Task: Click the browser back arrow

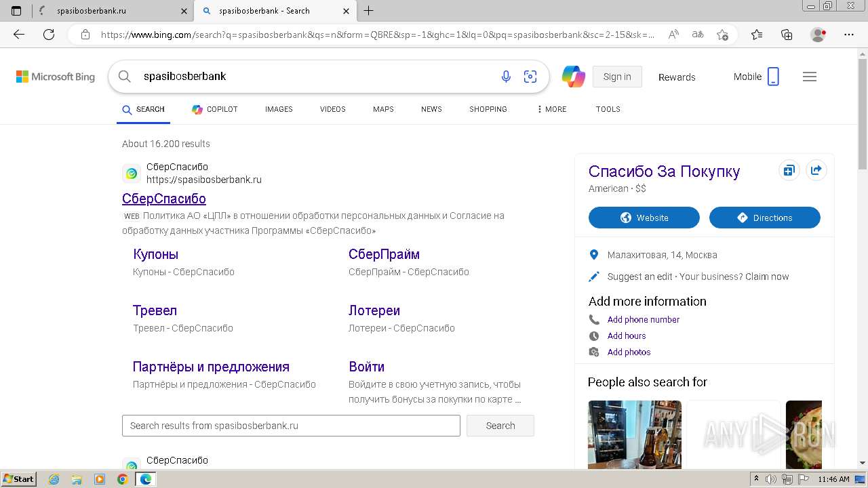Action: coord(19,35)
